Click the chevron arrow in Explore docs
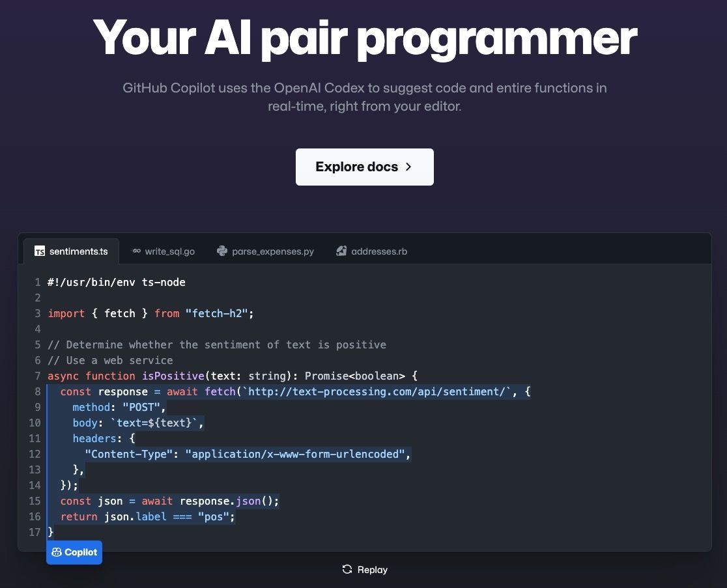Screen dimensions: 727x588 [408, 167]
